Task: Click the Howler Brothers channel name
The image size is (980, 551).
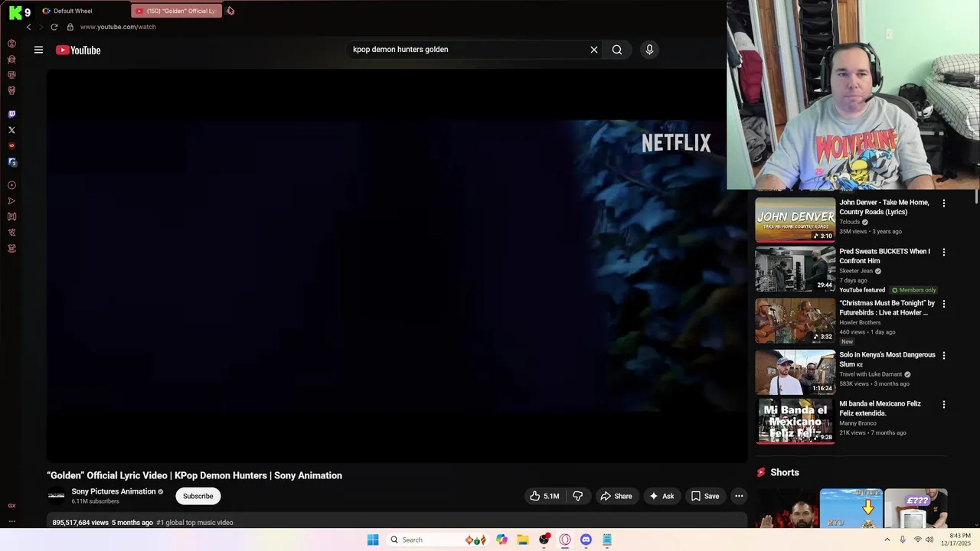Action: (x=860, y=322)
